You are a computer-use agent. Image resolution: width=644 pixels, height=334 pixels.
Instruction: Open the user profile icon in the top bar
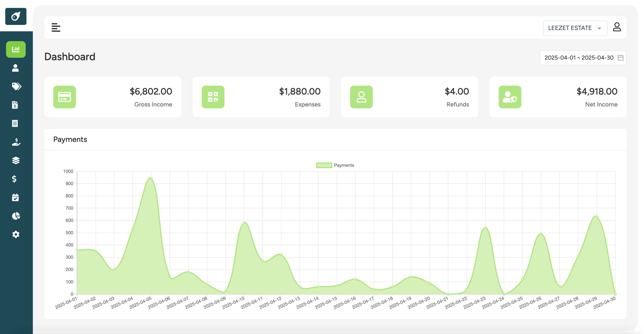click(617, 27)
